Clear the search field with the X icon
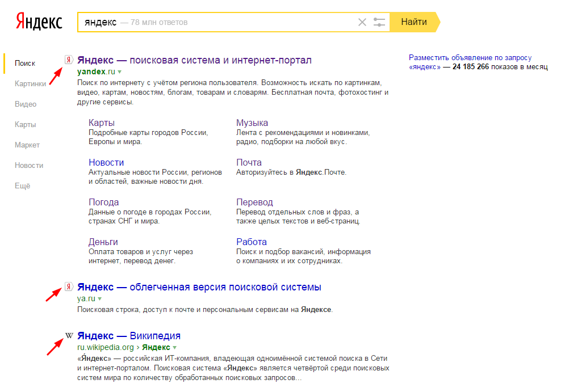This screenshot has height=392, width=569. pyautogui.click(x=362, y=23)
